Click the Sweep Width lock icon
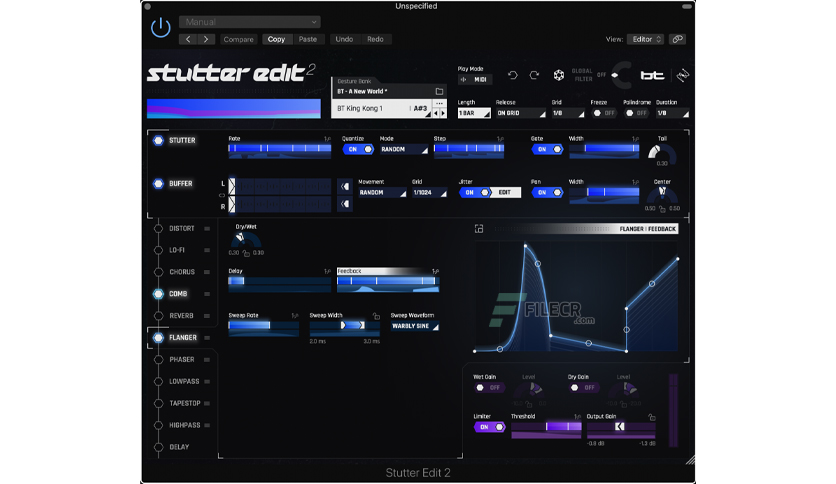836x484 pixels. point(376,316)
